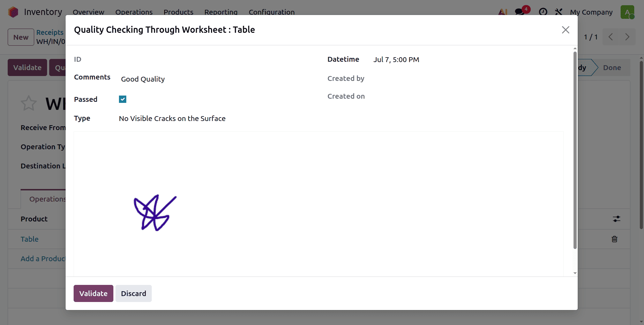Click Validate button on the receipt form
Viewport: 644px width, 325px height.
coord(27,68)
